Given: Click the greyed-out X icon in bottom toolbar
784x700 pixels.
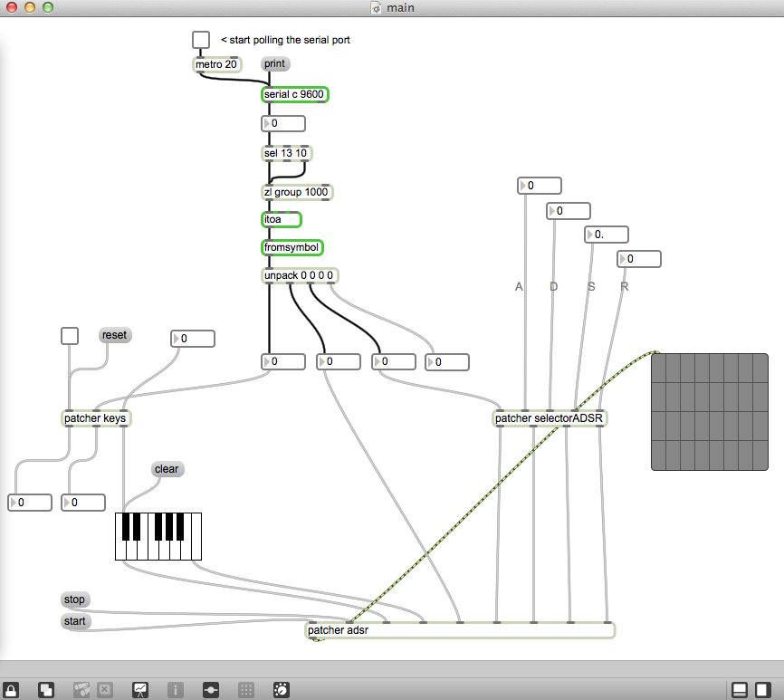Looking at the screenshot, I should pos(104,690).
